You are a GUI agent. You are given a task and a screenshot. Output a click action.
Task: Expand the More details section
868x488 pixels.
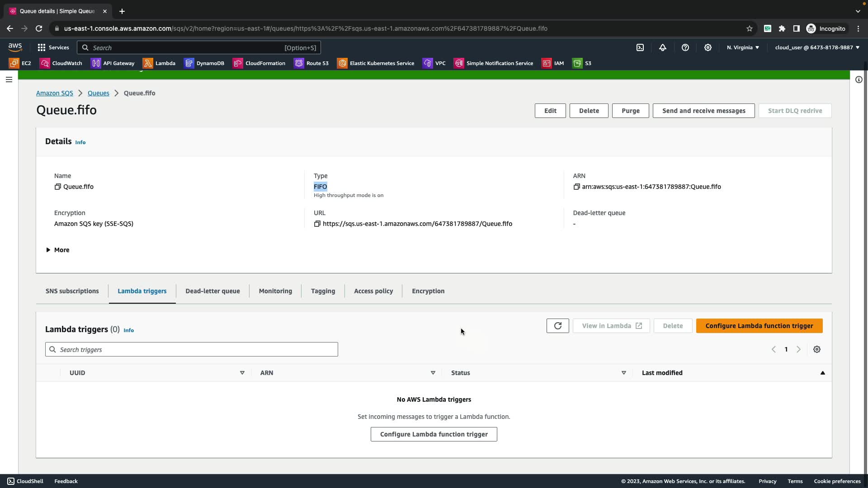pyautogui.click(x=57, y=250)
